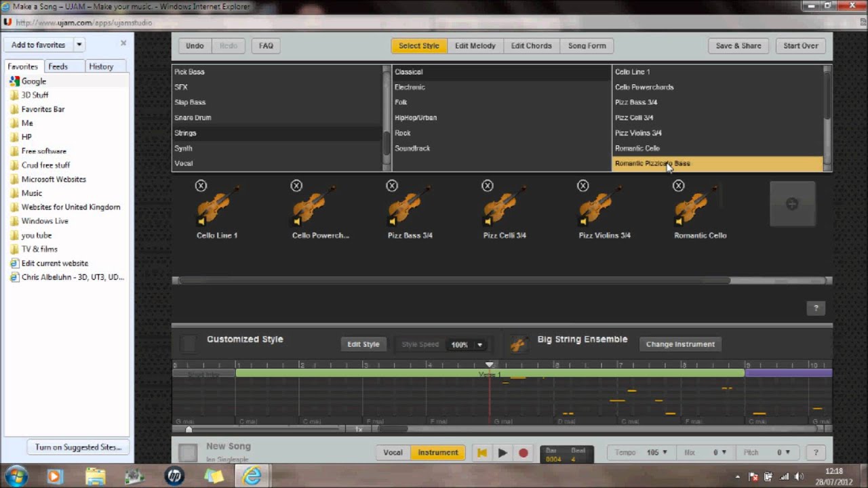Viewport: 868px width, 488px height.
Task: Rewind to the song start
Action: (482, 453)
